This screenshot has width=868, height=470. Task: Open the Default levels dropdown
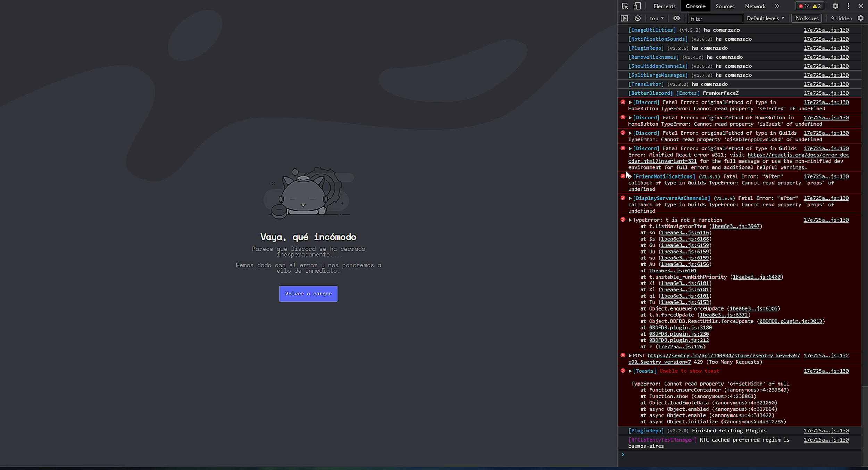point(765,18)
